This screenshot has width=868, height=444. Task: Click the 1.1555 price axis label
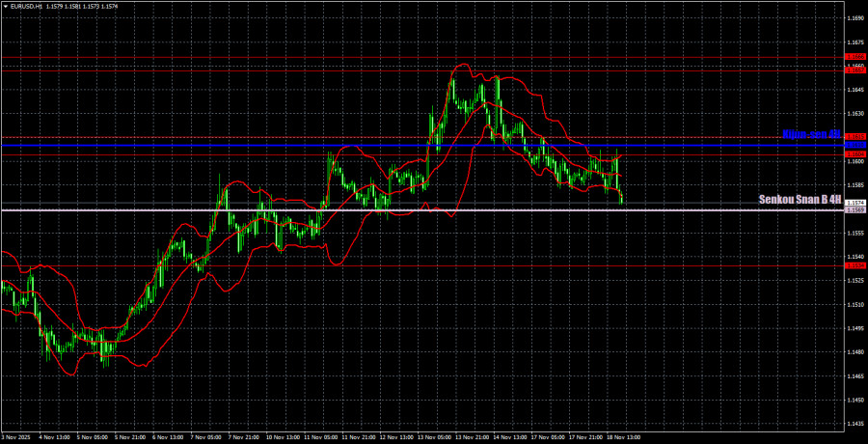pyautogui.click(x=854, y=233)
